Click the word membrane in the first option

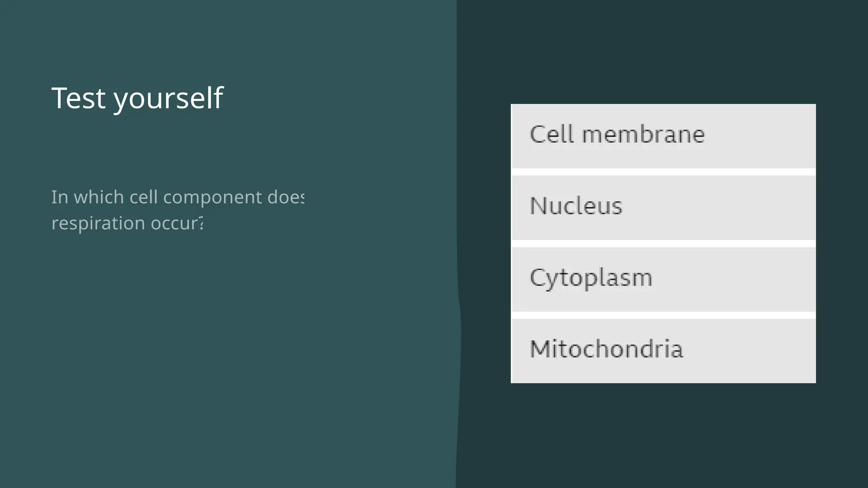pyautogui.click(x=643, y=135)
